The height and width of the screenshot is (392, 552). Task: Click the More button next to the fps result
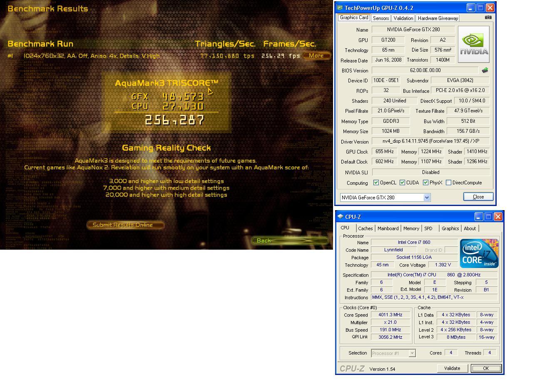(x=316, y=56)
